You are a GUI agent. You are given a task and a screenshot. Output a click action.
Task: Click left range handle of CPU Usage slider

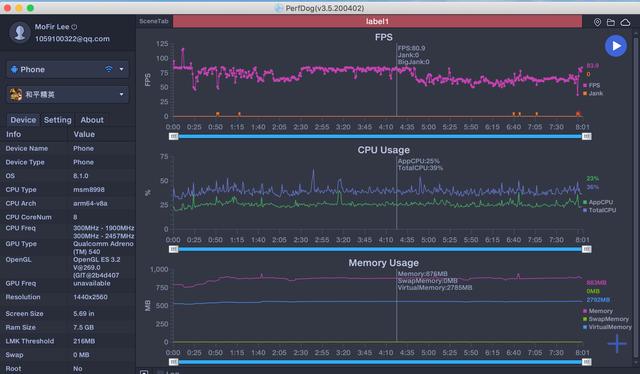[x=173, y=249]
